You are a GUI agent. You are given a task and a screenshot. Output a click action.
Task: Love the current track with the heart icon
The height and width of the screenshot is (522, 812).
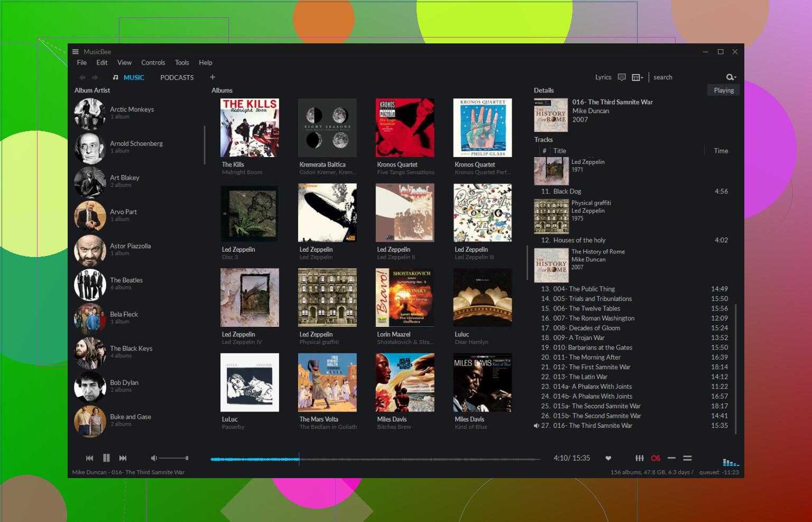[608, 458]
